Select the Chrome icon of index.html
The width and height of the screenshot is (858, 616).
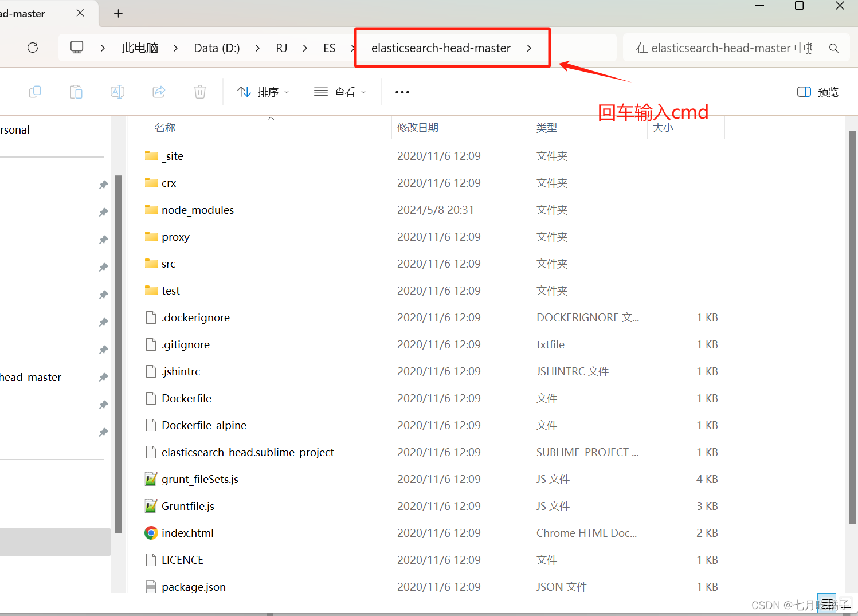151,533
